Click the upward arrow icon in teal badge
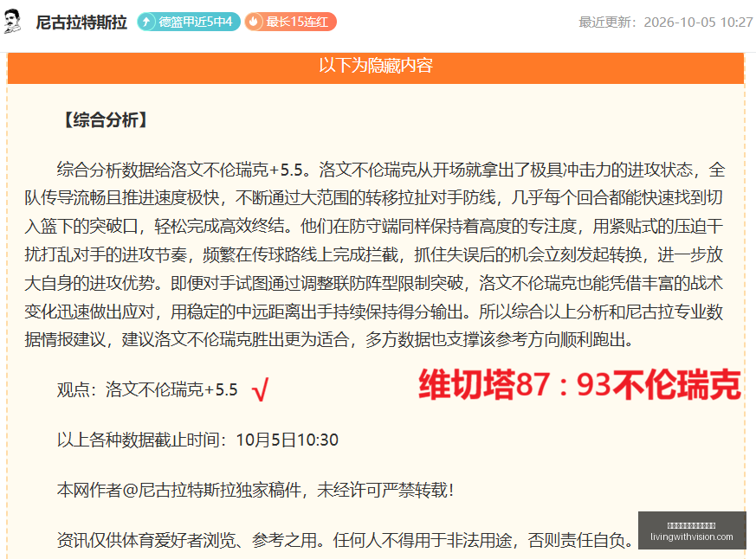The height and width of the screenshot is (559, 756). (x=146, y=22)
